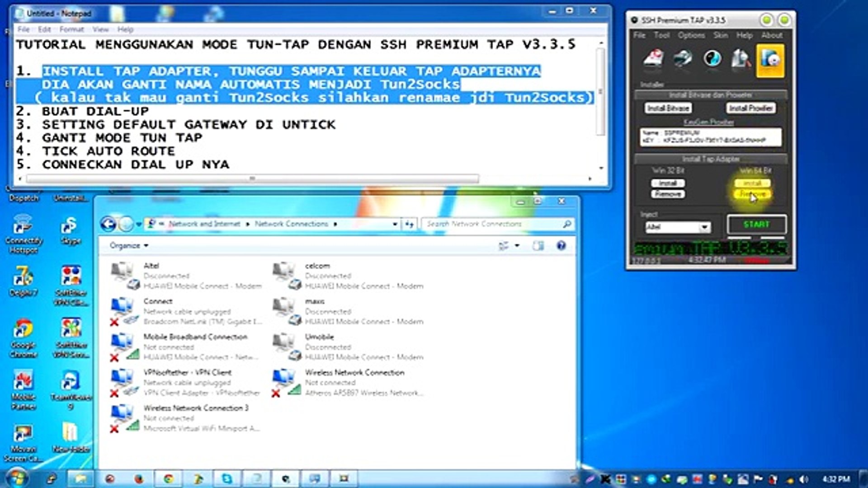Screen dimensions: 868x488
Task: Open the Inject dropdown showing Altel
Action: tap(704, 227)
